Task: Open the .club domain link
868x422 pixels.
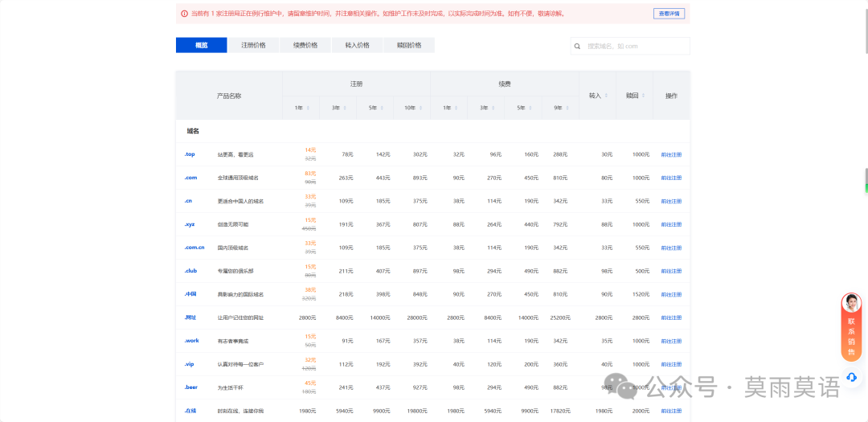Action: 191,271
